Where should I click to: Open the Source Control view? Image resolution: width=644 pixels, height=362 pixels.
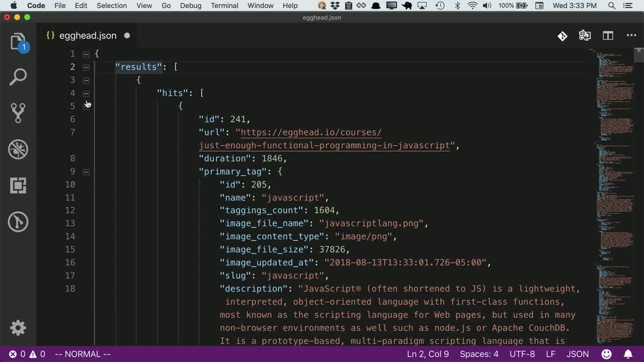[19, 113]
